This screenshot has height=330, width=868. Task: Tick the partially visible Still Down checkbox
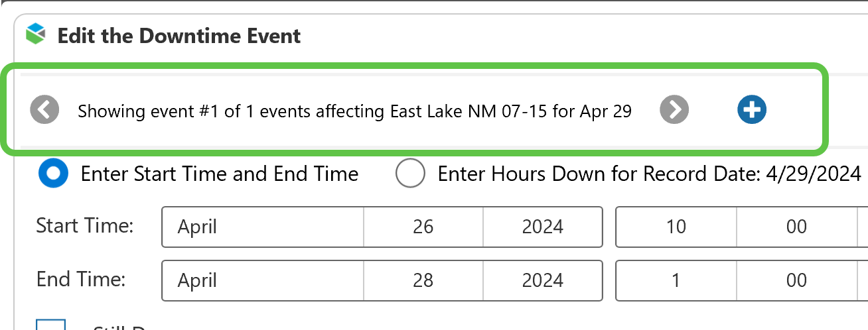[50, 325]
